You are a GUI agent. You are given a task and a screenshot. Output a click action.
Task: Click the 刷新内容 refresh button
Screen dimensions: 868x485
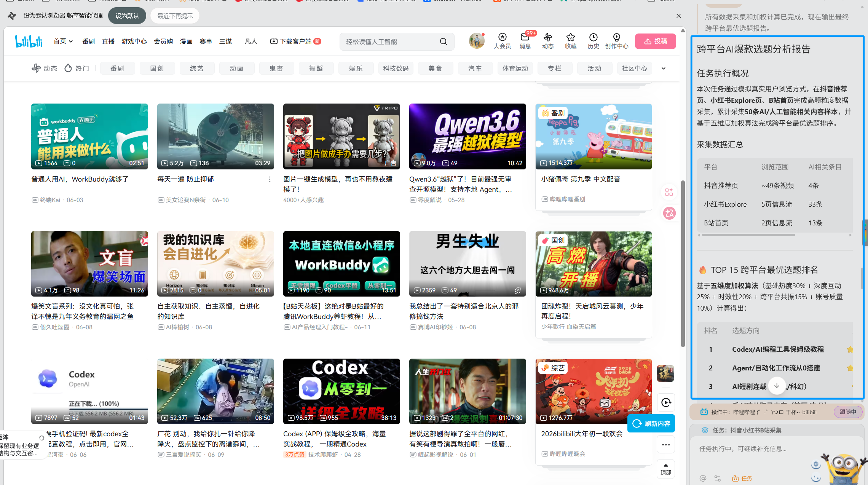click(x=651, y=423)
